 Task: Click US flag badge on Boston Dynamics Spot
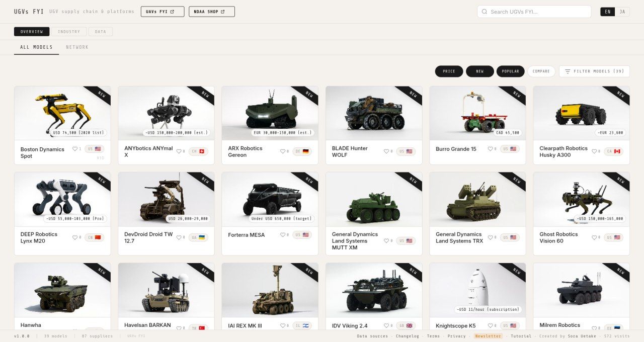(95, 149)
